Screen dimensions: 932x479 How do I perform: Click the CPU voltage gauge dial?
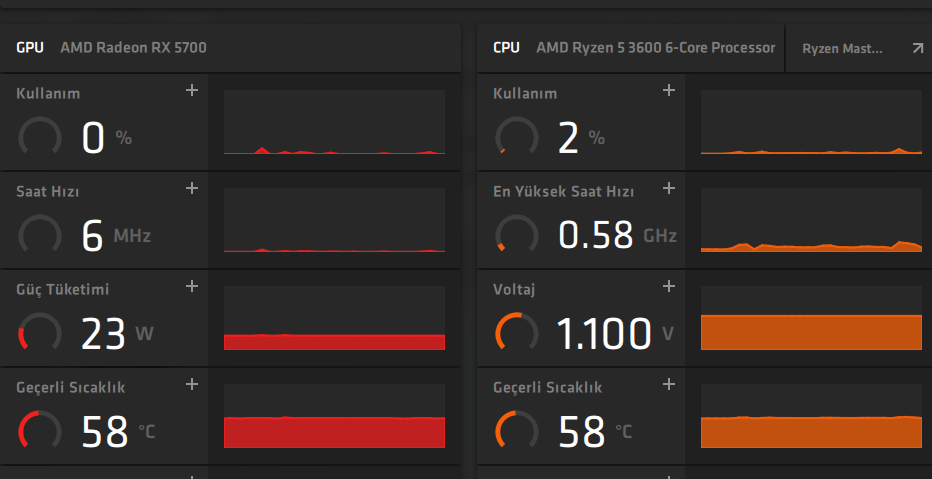pos(517,333)
